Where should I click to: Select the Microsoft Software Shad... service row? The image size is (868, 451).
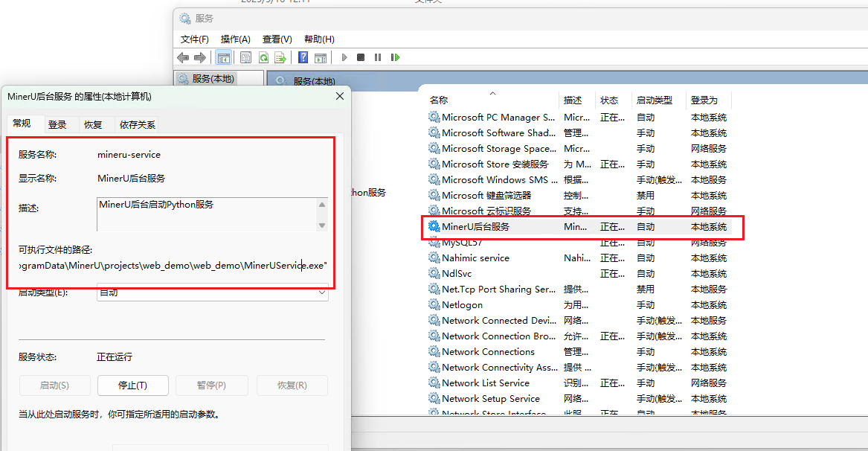pos(579,133)
